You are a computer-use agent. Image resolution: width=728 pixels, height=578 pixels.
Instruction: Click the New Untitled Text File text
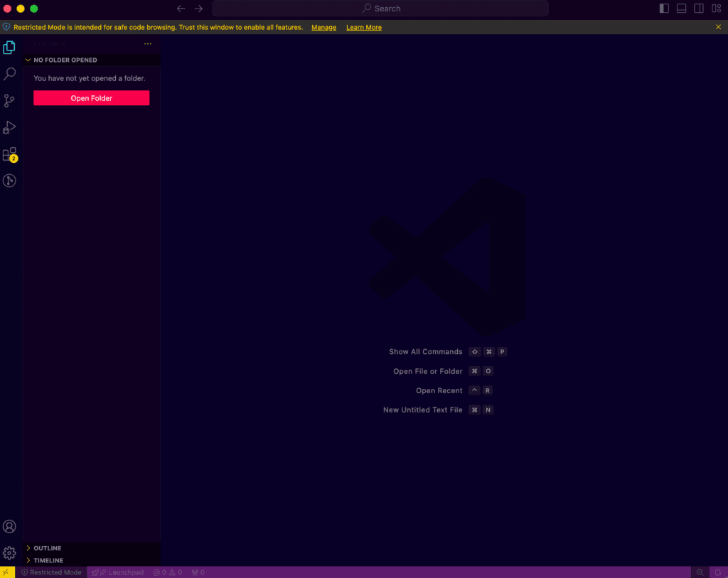(x=422, y=410)
